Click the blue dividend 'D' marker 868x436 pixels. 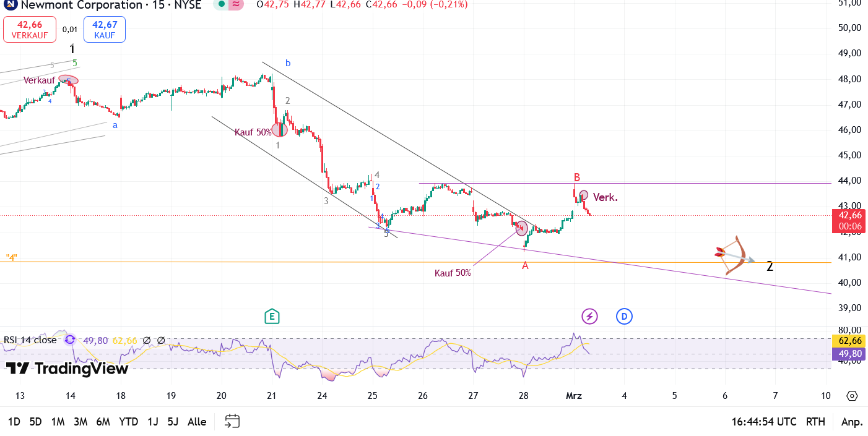click(624, 317)
